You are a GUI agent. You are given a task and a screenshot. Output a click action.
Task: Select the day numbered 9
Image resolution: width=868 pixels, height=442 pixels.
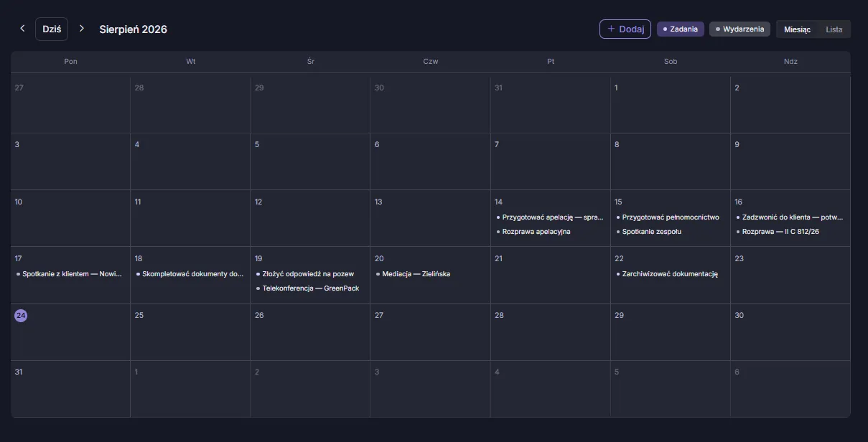click(x=737, y=144)
